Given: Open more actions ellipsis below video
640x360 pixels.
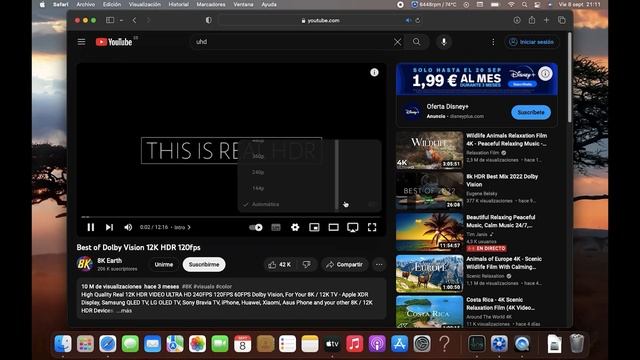Looking at the screenshot, I should (x=379, y=264).
